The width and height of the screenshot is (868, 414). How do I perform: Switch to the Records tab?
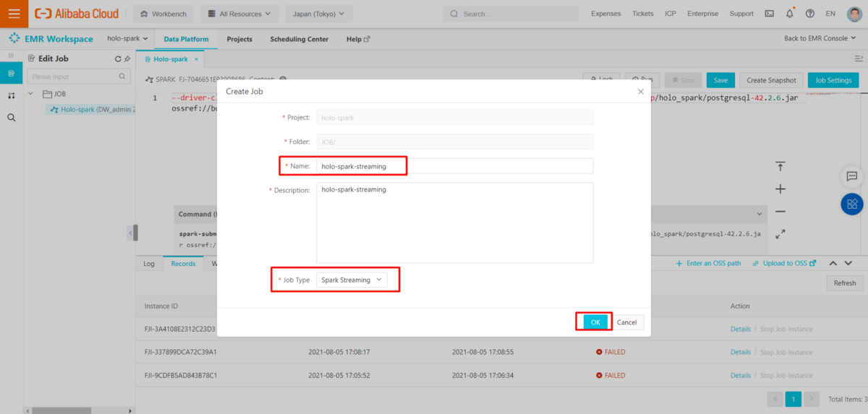point(183,264)
